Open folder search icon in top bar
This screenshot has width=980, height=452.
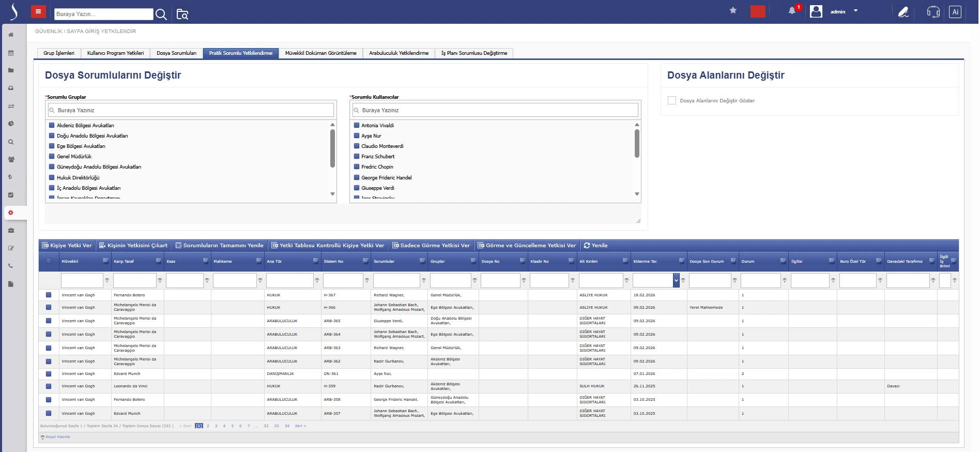point(182,14)
